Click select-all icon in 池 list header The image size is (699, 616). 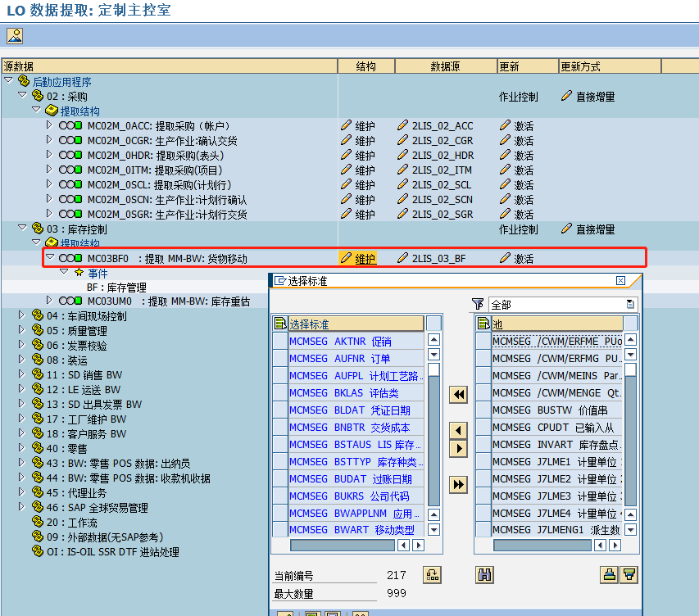[x=483, y=324]
